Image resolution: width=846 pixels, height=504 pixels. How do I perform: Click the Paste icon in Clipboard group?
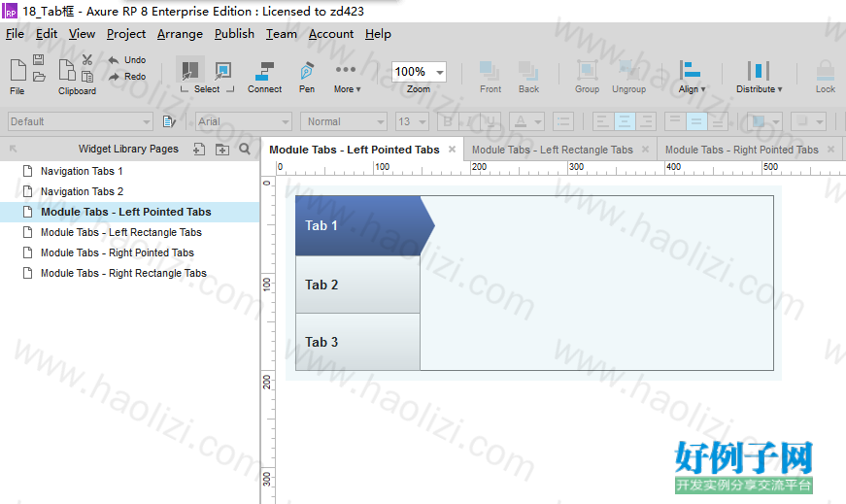coord(87,77)
